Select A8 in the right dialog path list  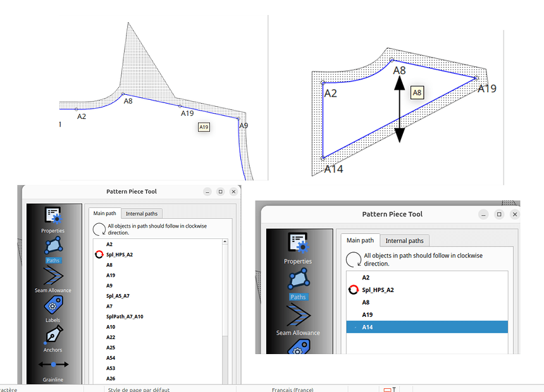pyautogui.click(x=366, y=302)
